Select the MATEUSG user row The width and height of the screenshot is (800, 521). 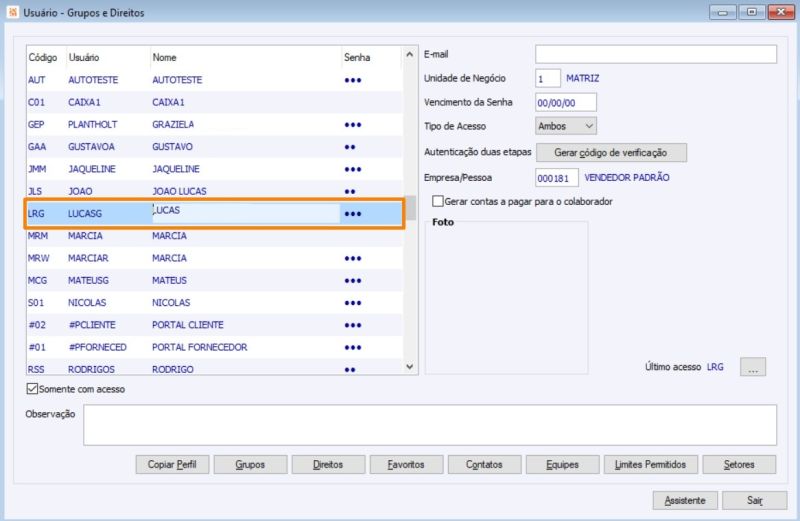(x=215, y=281)
